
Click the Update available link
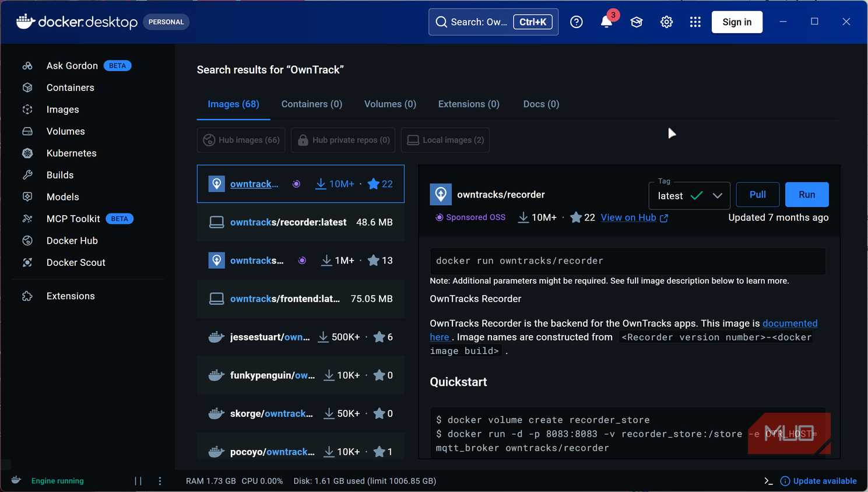click(818, 481)
